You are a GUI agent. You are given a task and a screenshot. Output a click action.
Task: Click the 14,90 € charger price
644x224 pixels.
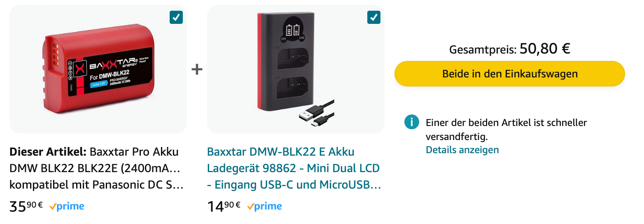pyautogui.click(x=224, y=206)
